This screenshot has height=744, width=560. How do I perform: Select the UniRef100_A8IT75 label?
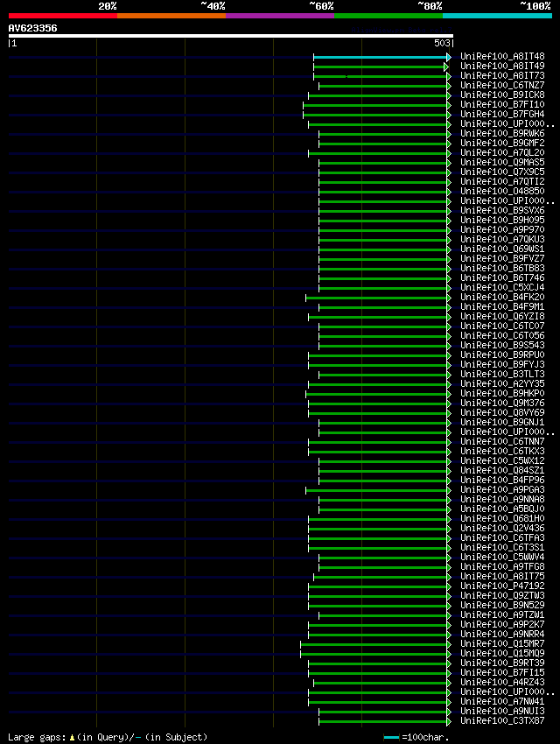(502, 576)
